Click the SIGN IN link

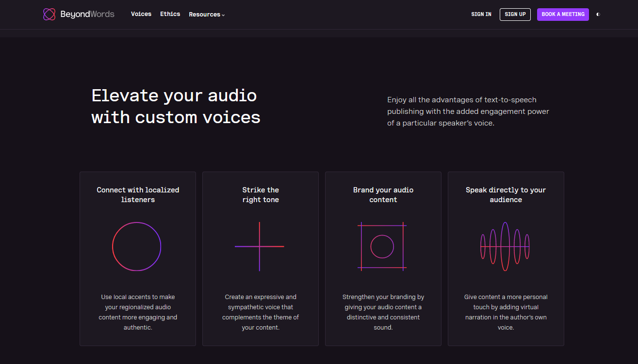click(x=481, y=15)
